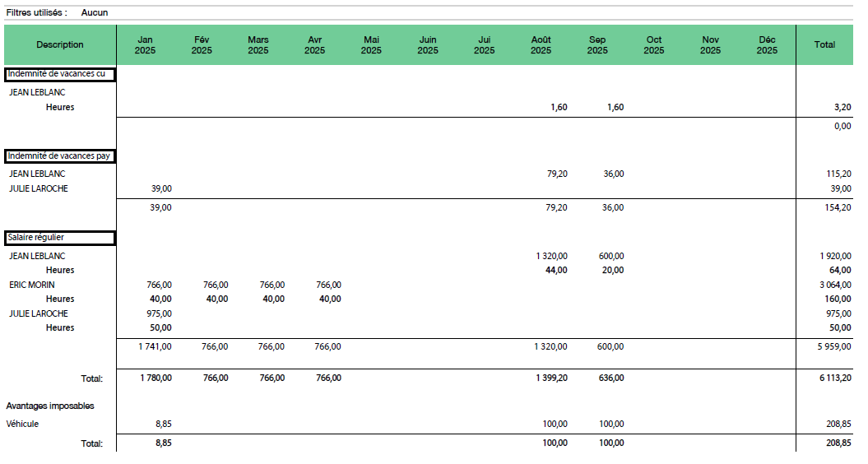Select the 44,00 hours value in Août
Image resolution: width=868 pixels, height=464 pixels.
pyautogui.click(x=556, y=270)
